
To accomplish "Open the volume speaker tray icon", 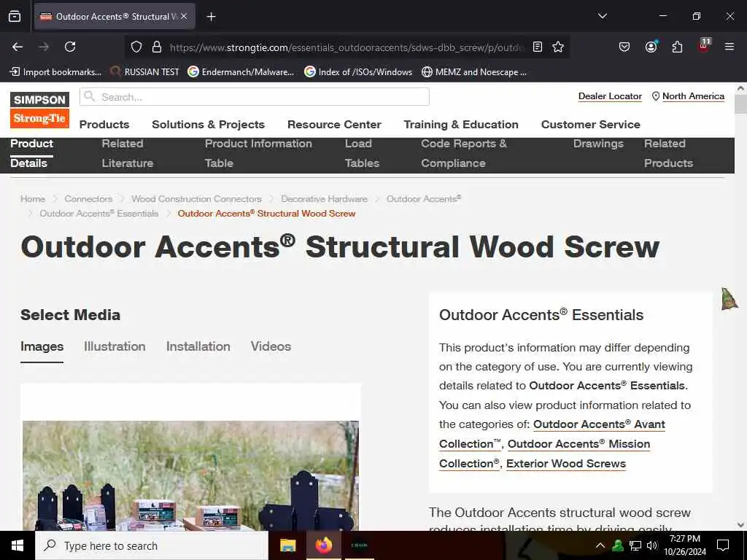I will tap(653, 545).
